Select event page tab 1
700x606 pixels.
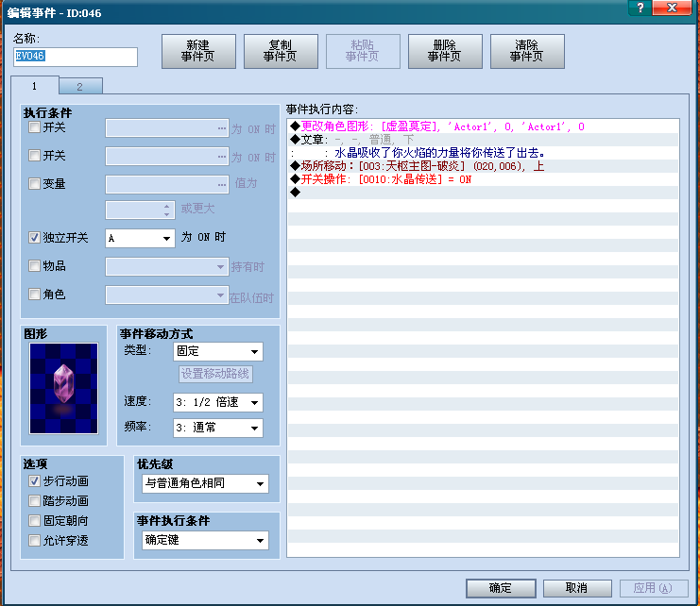(x=35, y=85)
